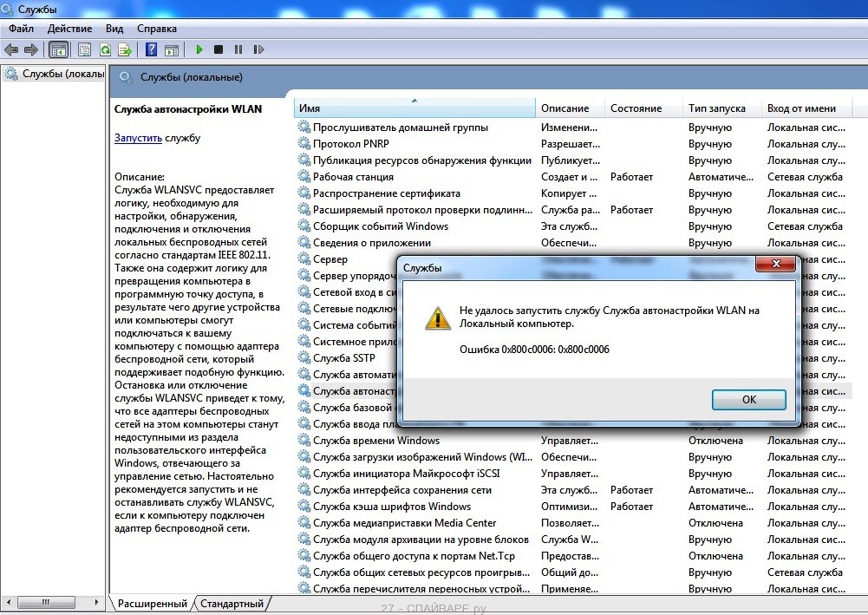The image size is (868, 615).
Task: Click the Forward arrow in the toolbar
Action: 31,49
